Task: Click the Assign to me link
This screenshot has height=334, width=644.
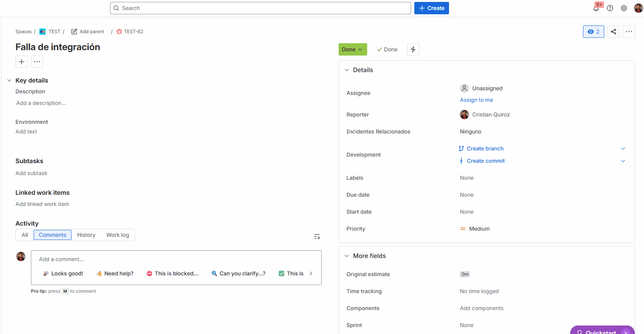Action: 476,100
